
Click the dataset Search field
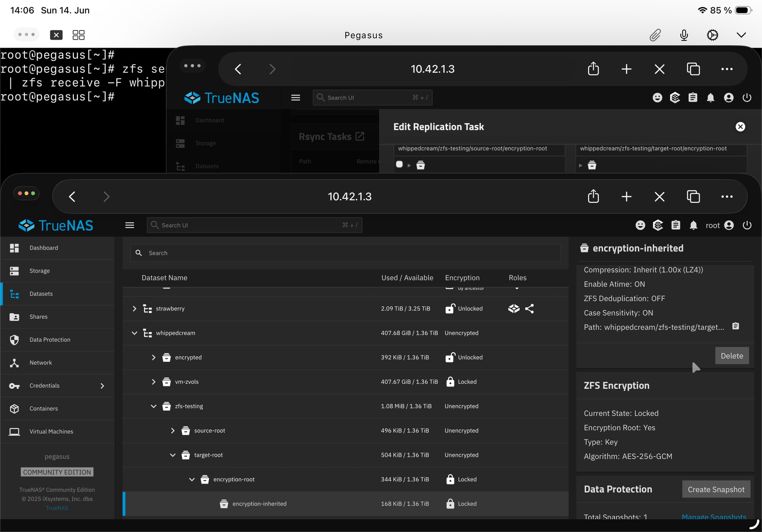(345, 253)
